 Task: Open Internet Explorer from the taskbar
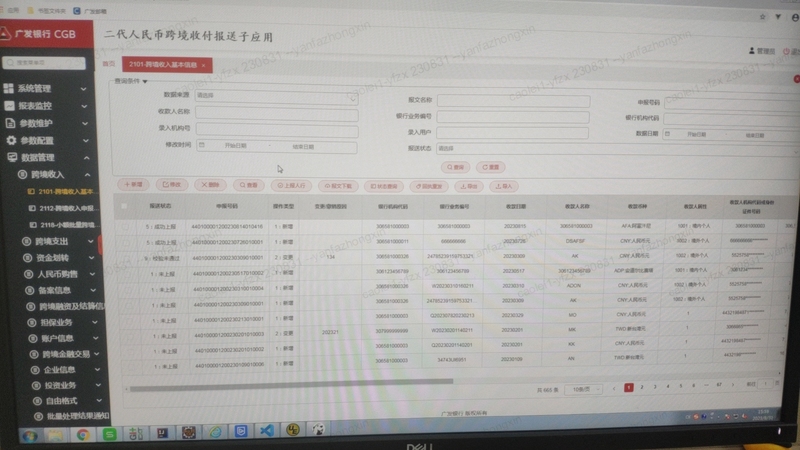215,432
